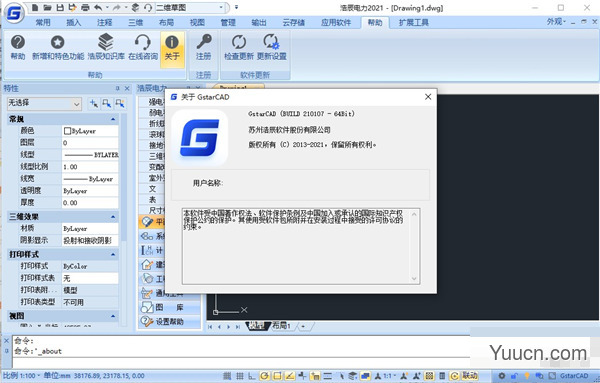Viewport: 600px width, 383px height.
Task: Click settings gear icon in status bar
Action: pos(502,376)
